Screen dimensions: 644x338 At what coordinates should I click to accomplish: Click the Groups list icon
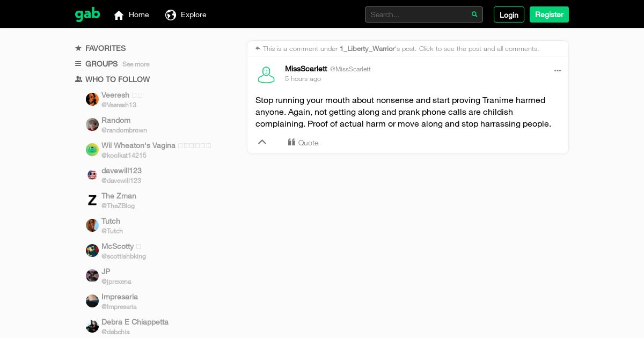coord(78,64)
